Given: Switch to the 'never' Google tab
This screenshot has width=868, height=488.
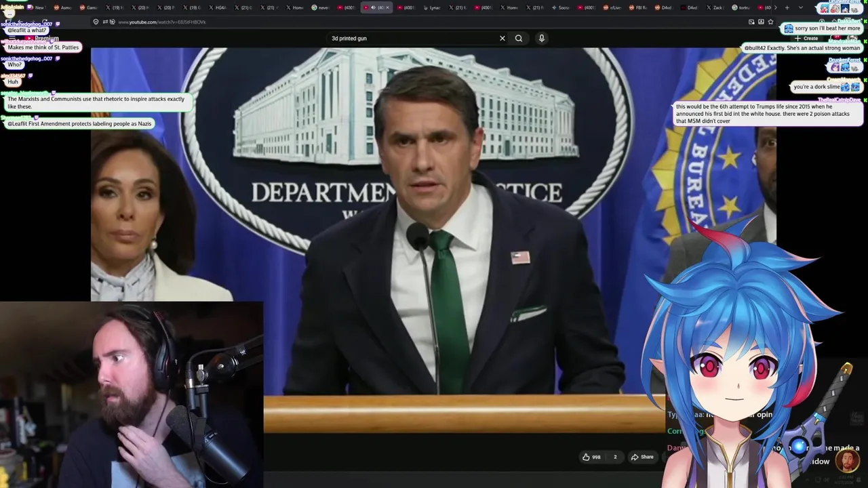Looking at the screenshot, I should coord(320,7).
